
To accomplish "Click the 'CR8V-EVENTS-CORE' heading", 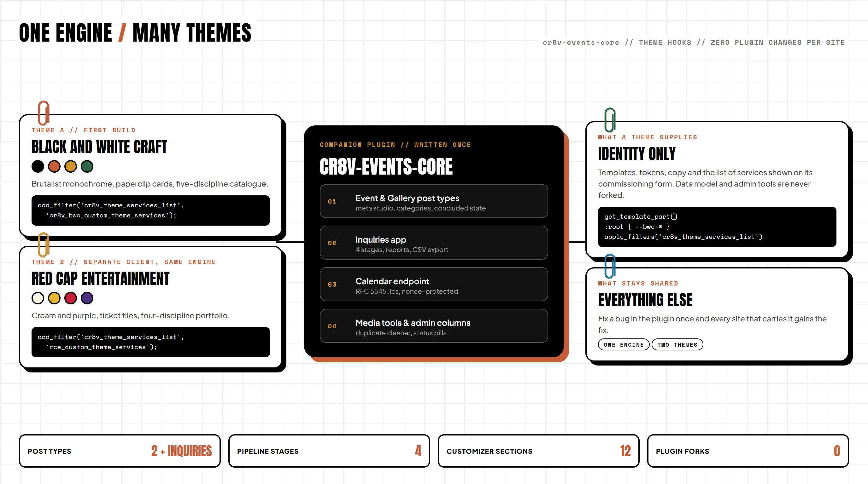I will coord(386,167).
